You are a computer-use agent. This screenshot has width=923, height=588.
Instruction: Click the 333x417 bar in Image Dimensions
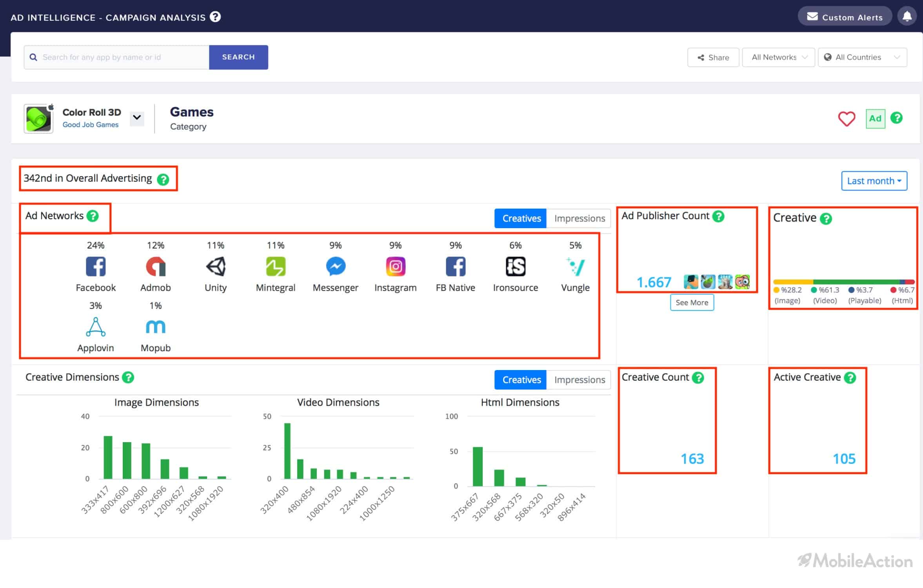pyautogui.click(x=108, y=457)
